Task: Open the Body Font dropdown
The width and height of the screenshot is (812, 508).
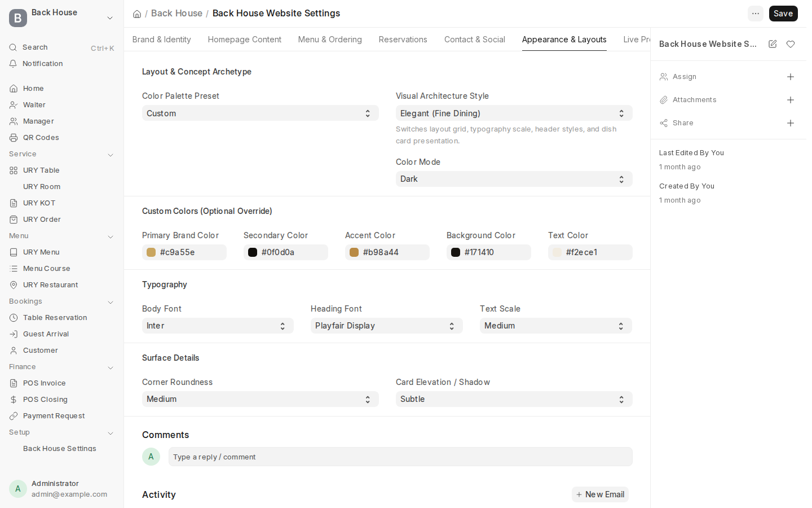Action: pos(218,326)
